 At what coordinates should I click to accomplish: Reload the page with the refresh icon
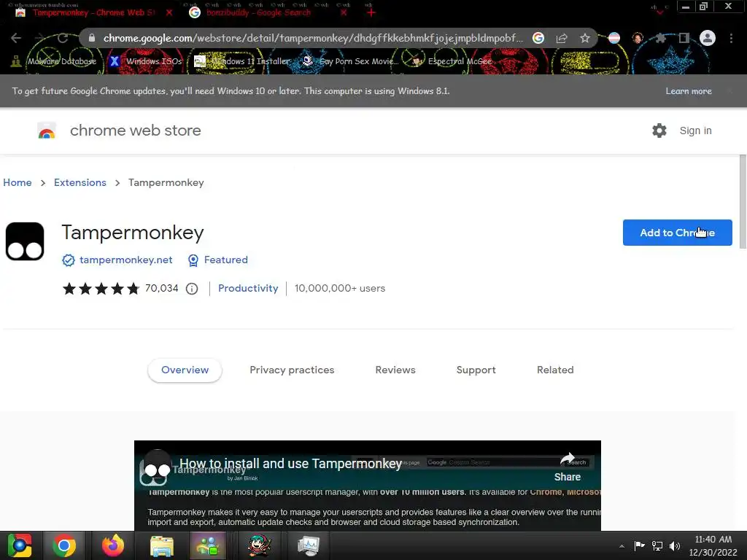[63, 38]
